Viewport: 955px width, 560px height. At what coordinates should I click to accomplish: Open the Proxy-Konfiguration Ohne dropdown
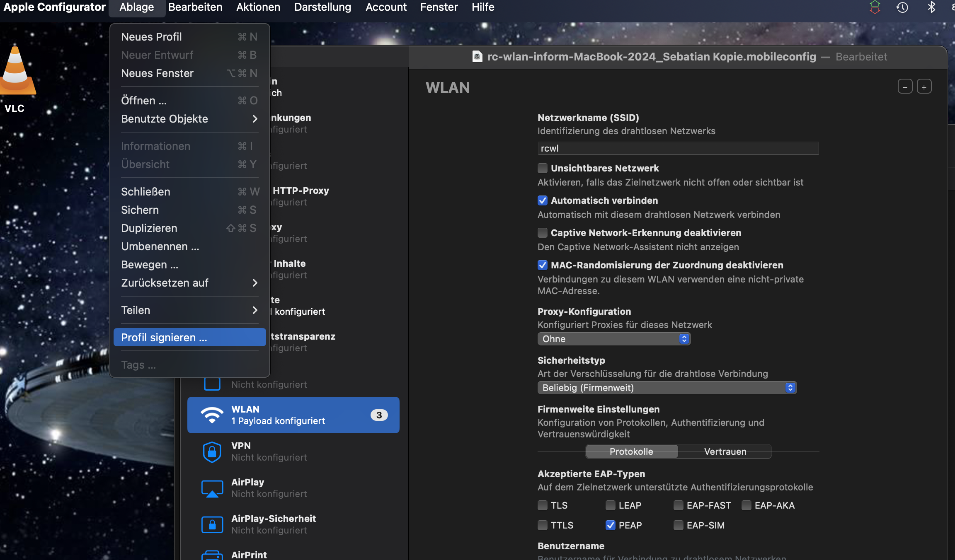613,339
